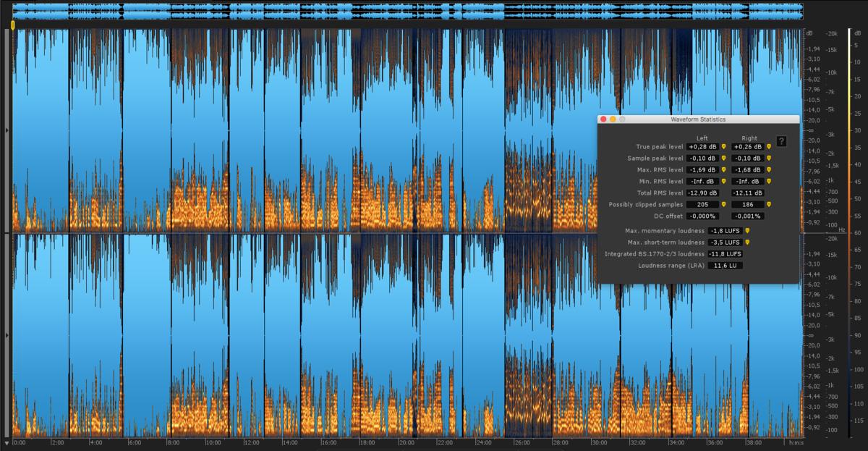The image size is (868, 451).
Task: Toggle the upper channel arrow on left edge
Action: pos(7,130)
